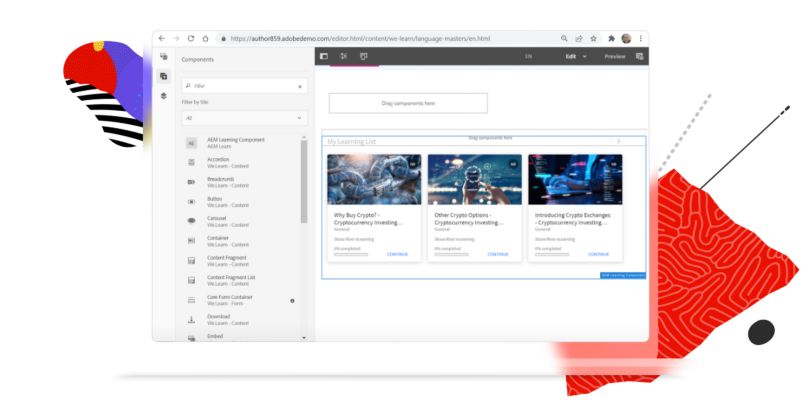Open the Emulator icon in toolbar

tap(364, 56)
